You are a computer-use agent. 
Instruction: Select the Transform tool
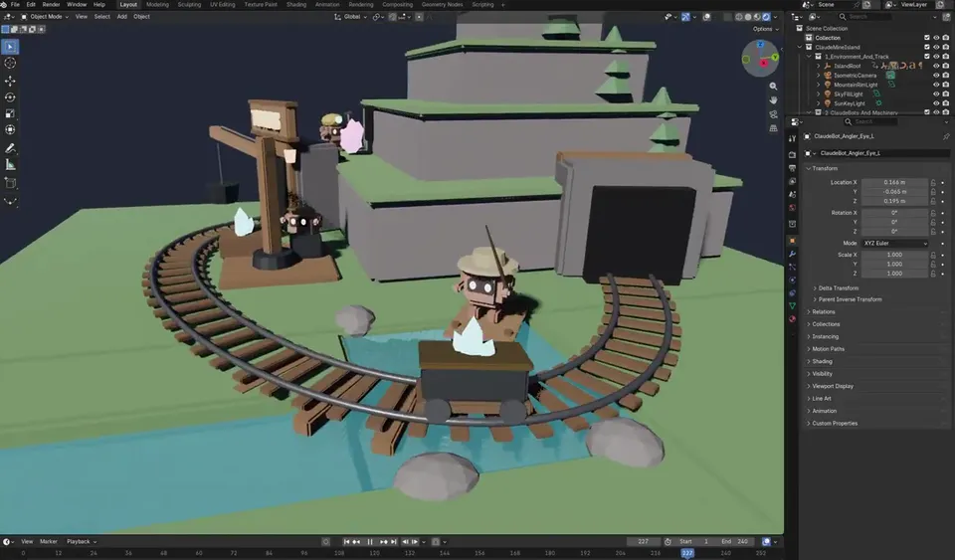10,129
